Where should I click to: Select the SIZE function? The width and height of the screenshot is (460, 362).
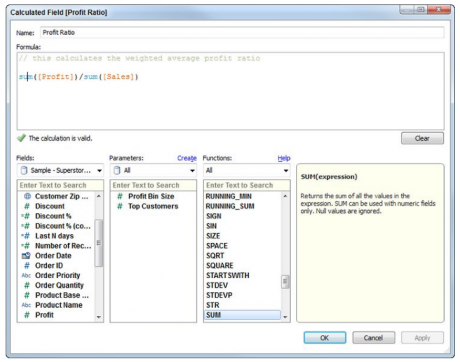click(213, 236)
